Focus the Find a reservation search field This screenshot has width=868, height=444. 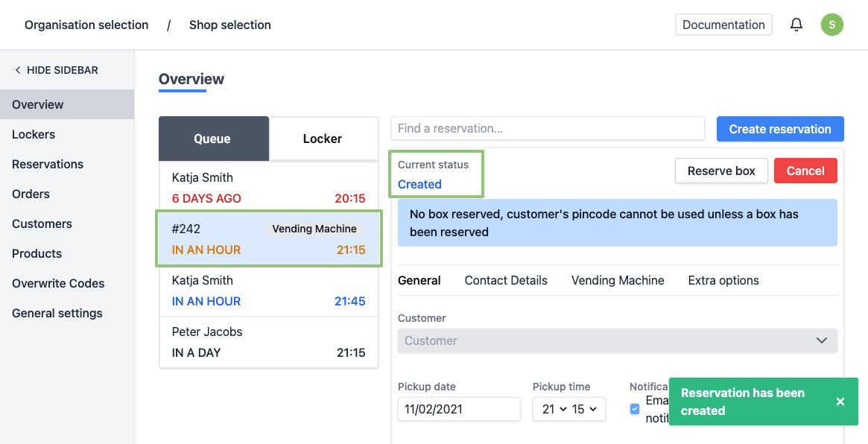[x=547, y=128]
